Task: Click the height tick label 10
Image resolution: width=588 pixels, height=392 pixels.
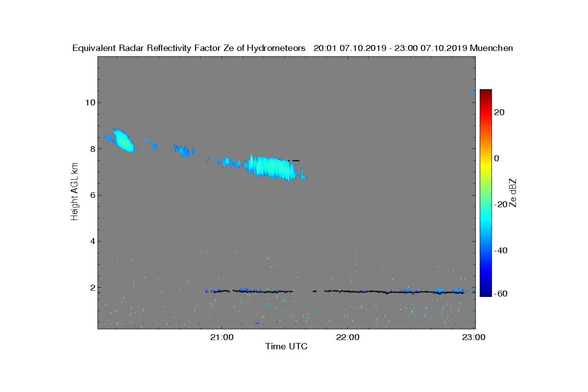Action: [89, 102]
